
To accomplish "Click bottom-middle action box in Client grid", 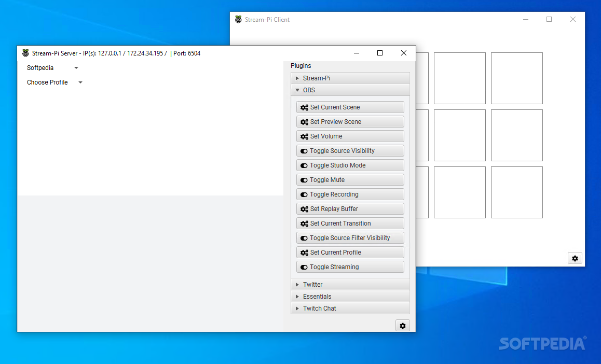I will [459, 192].
